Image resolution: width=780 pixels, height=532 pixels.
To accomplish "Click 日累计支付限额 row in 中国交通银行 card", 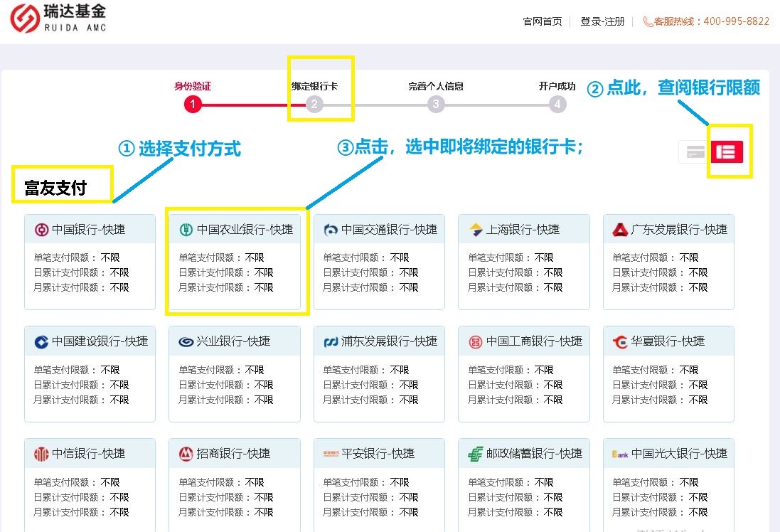I will coord(370,272).
